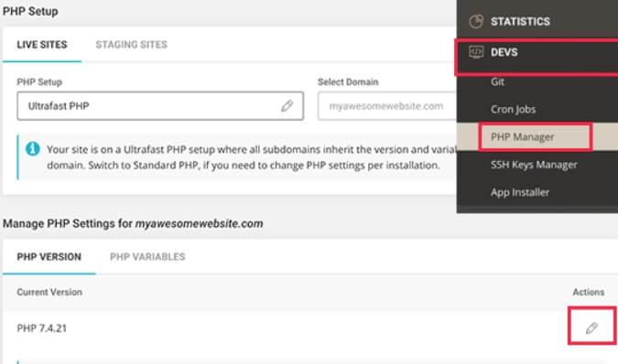
Task: Open Git in the sidebar
Action: click(x=497, y=81)
